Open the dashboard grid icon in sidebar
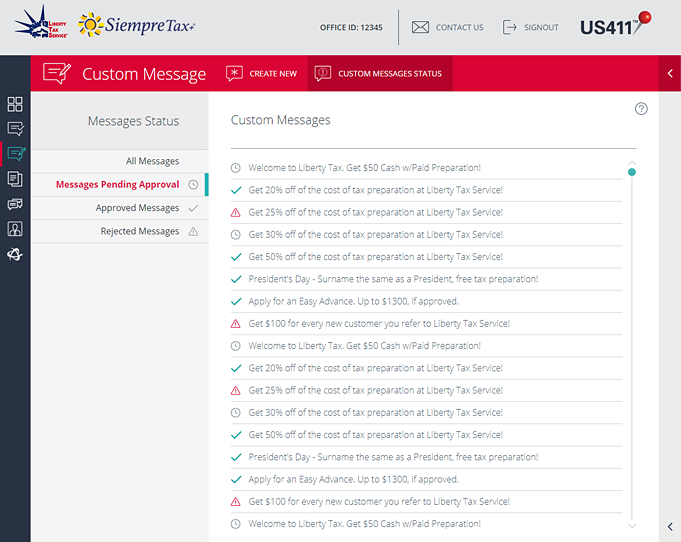 (15, 104)
